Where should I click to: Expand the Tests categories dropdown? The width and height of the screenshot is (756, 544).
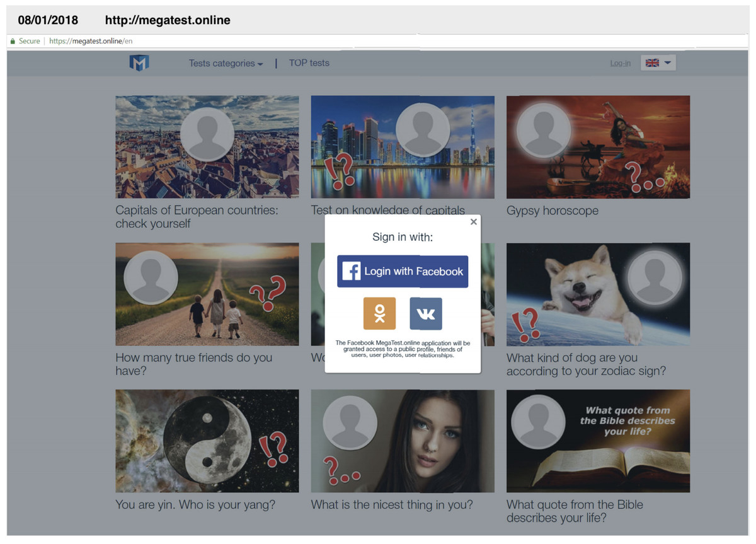[x=225, y=63]
